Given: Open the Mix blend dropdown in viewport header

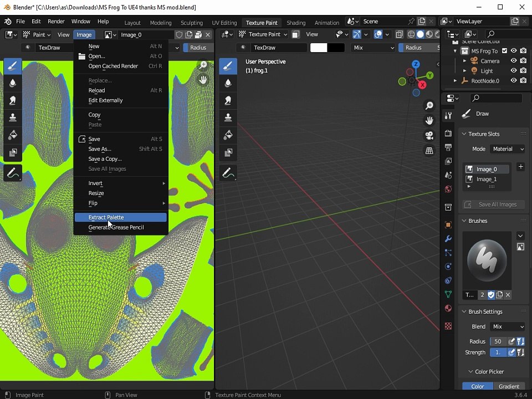Looking at the screenshot, I should coord(374,48).
